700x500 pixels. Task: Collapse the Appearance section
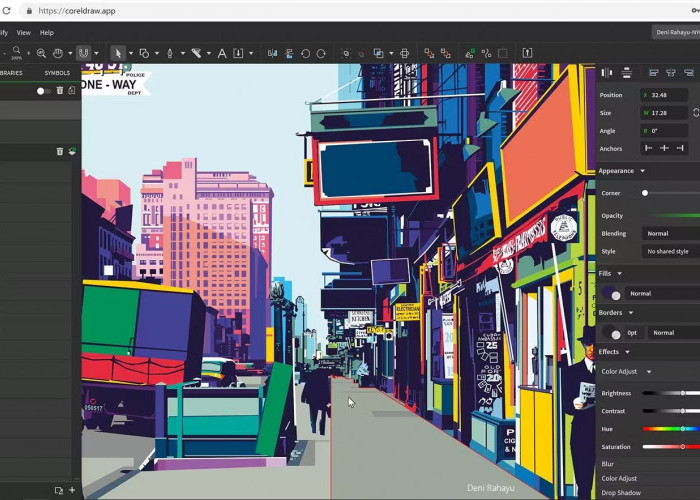(642, 171)
